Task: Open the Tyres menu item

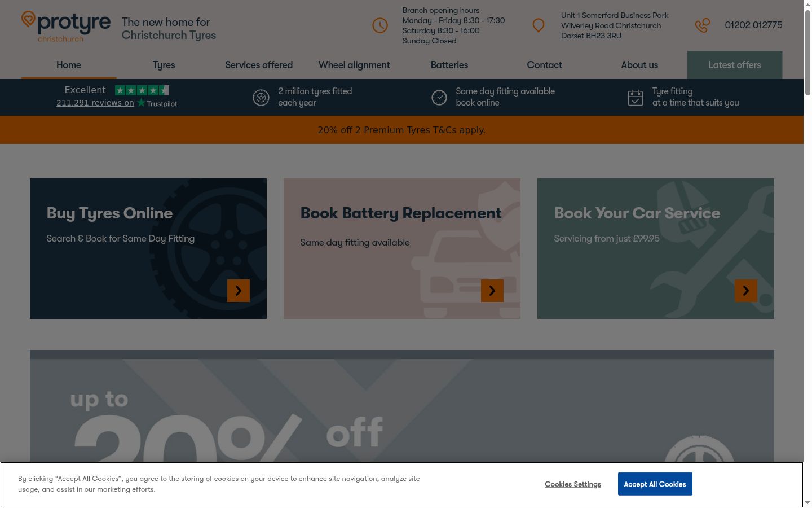Action: click(164, 65)
